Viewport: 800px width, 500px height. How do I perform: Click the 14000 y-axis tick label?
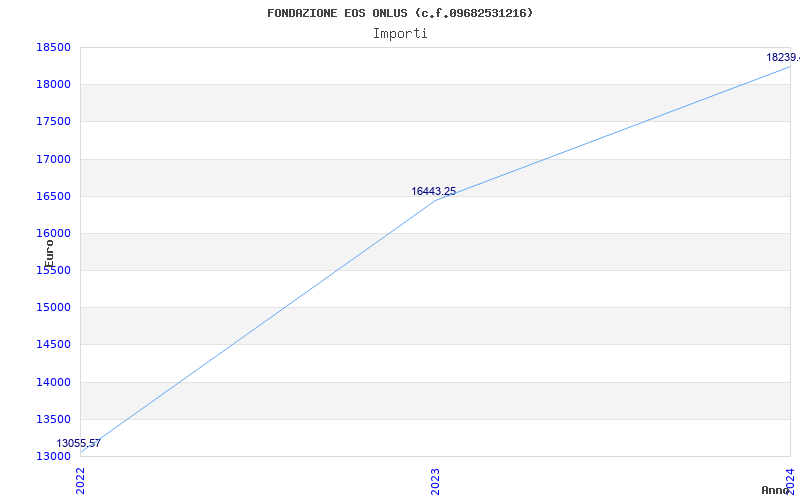pos(53,382)
